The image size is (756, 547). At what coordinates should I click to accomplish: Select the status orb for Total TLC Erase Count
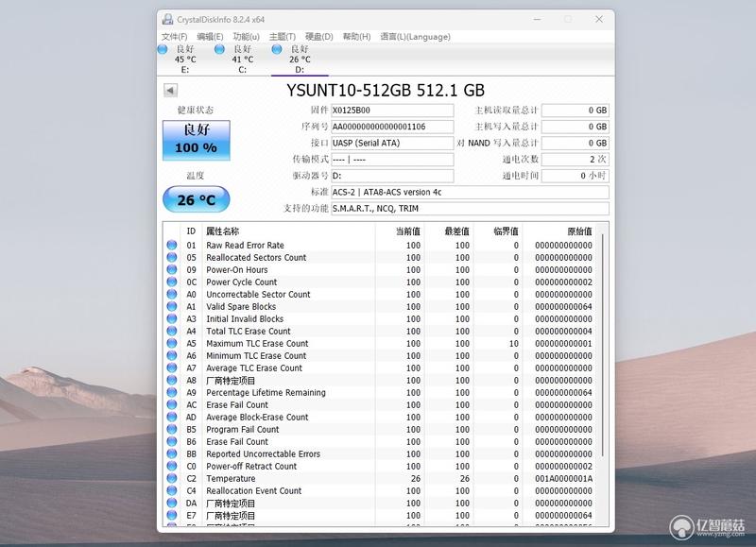tap(172, 331)
